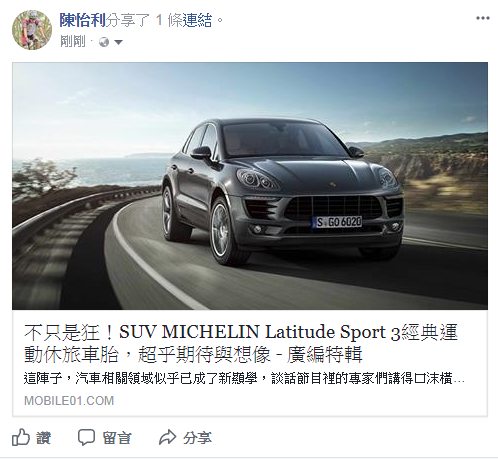498x459 pixels.
Task: Open the MICHELIN Latitude Sport 3 headline
Action: 241,343
